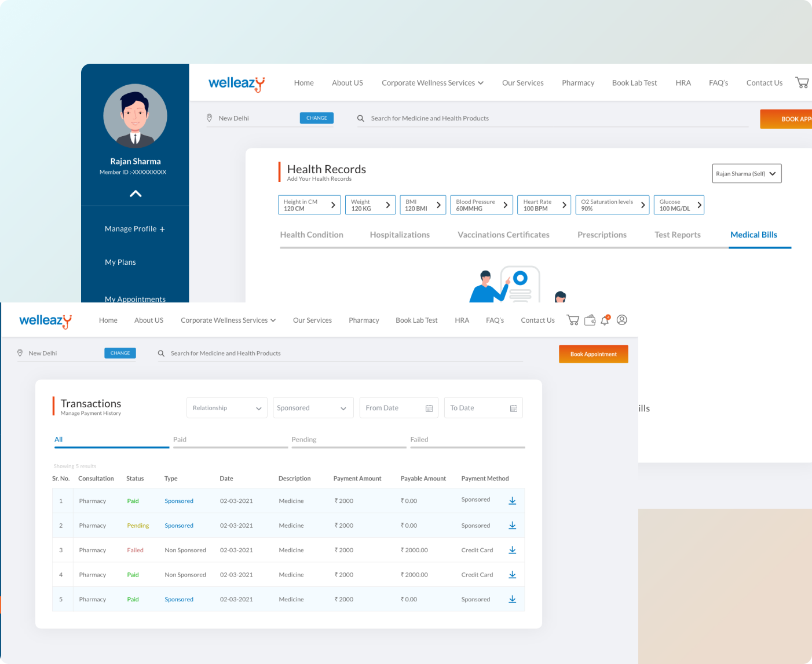Open Contact Us in Health Records nav
This screenshot has height=664, width=812.
click(x=764, y=83)
